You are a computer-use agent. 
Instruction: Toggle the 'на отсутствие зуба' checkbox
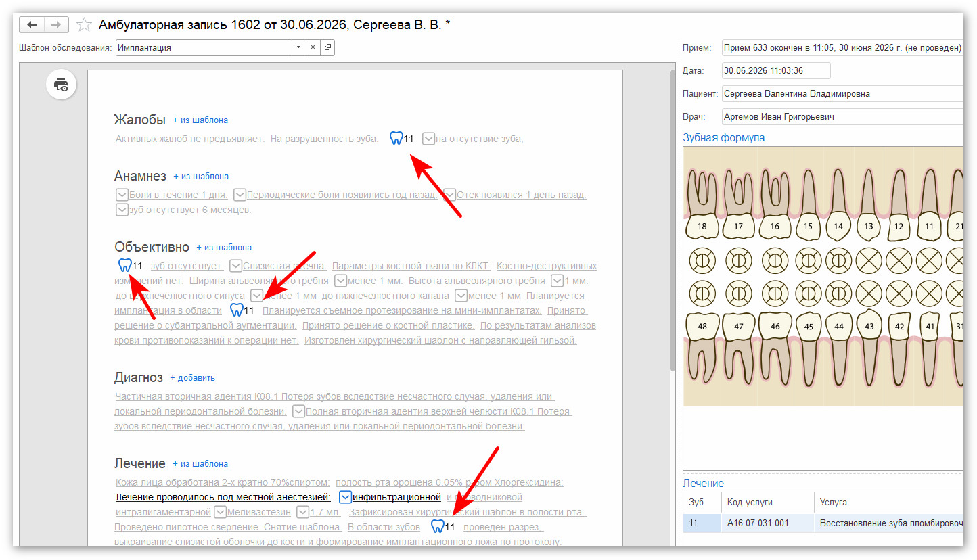428,139
